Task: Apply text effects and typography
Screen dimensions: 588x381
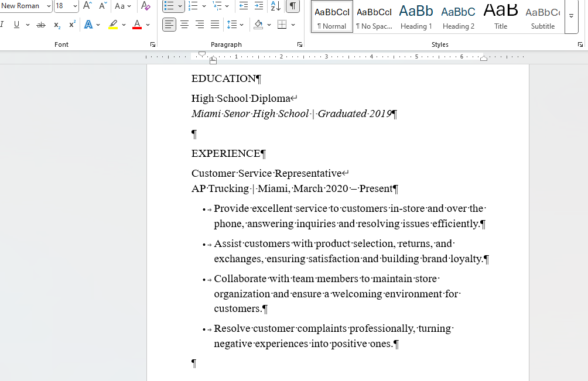Action: (x=88, y=25)
